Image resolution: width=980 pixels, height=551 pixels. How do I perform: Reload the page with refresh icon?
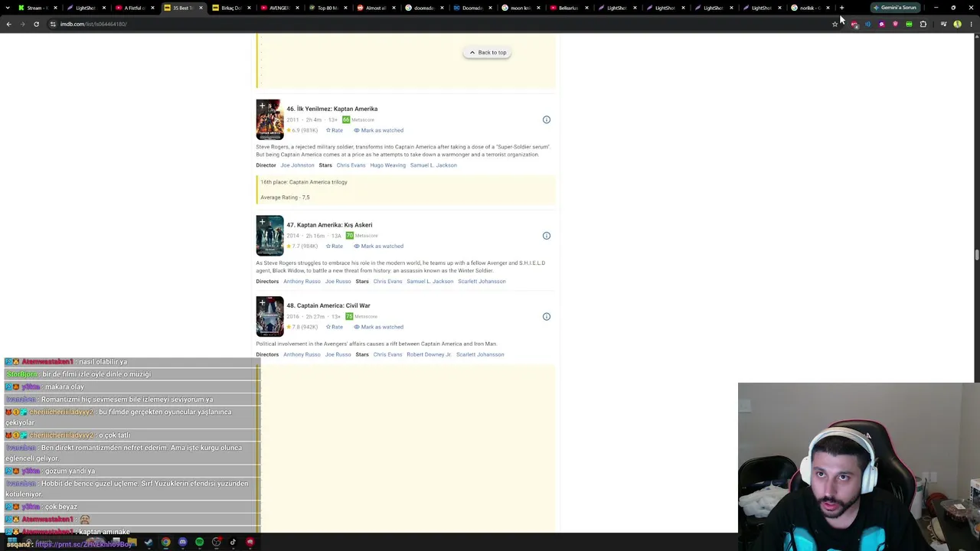pyautogui.click(x=36, y=24)
